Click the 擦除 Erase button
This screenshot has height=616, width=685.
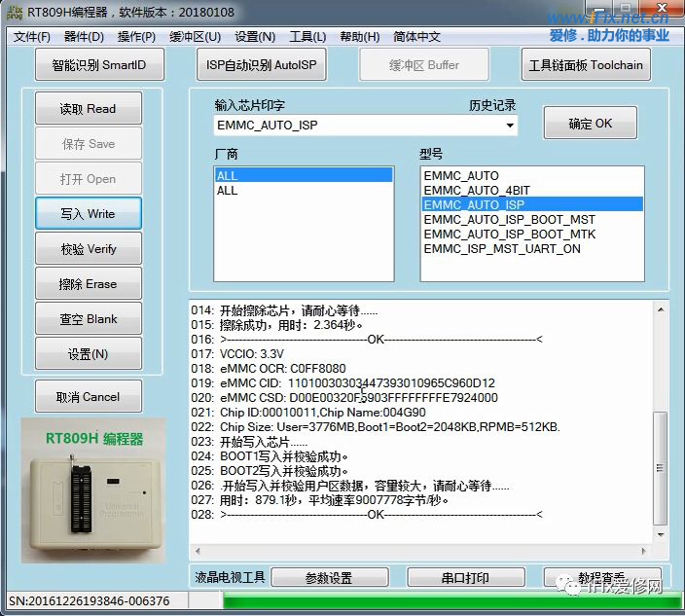pos(89,283)
